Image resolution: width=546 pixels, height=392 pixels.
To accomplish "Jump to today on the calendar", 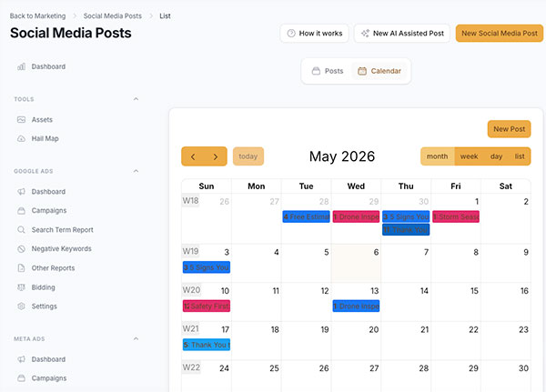I will (248, 156).
